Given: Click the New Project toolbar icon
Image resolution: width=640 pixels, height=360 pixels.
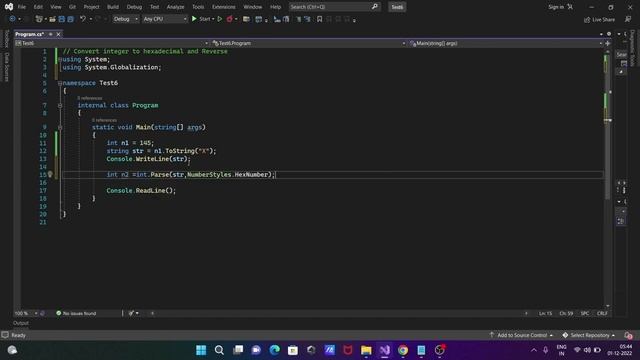Looking at the screenshot, I should [39, 19].
